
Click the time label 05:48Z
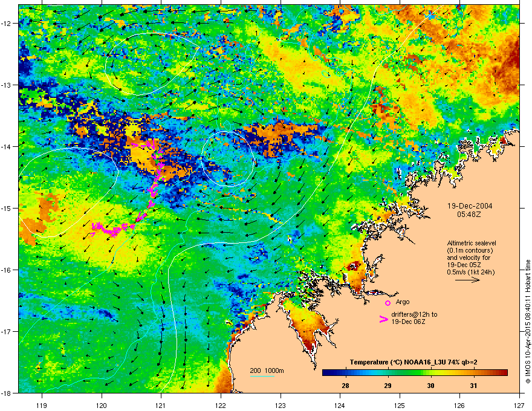(x=469, y=215)
